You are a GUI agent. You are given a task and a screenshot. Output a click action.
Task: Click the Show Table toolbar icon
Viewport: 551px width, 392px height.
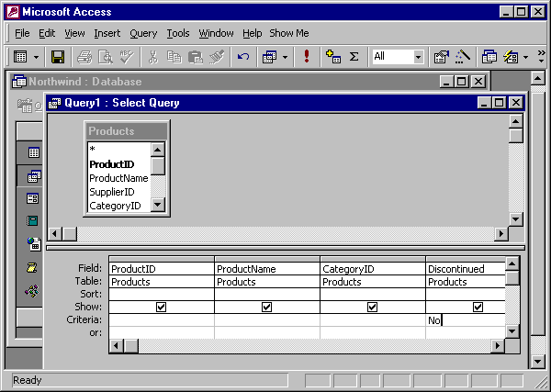click(x=333, y=57)
